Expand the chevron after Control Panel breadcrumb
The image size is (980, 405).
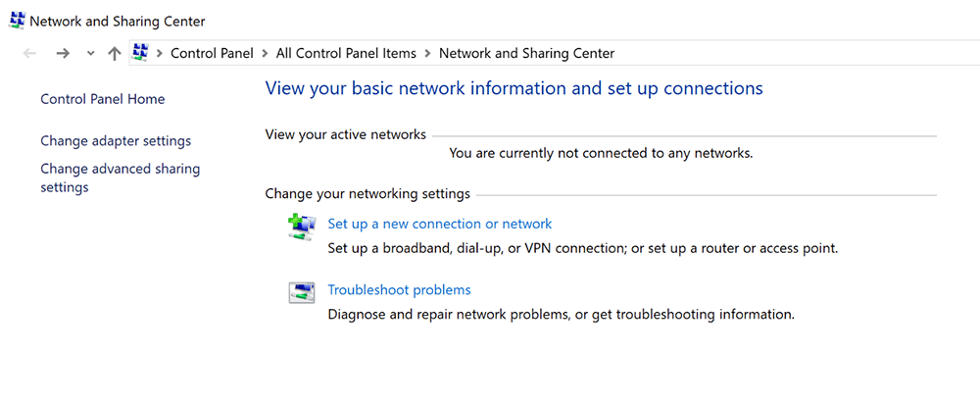click(x=265, y=54)
